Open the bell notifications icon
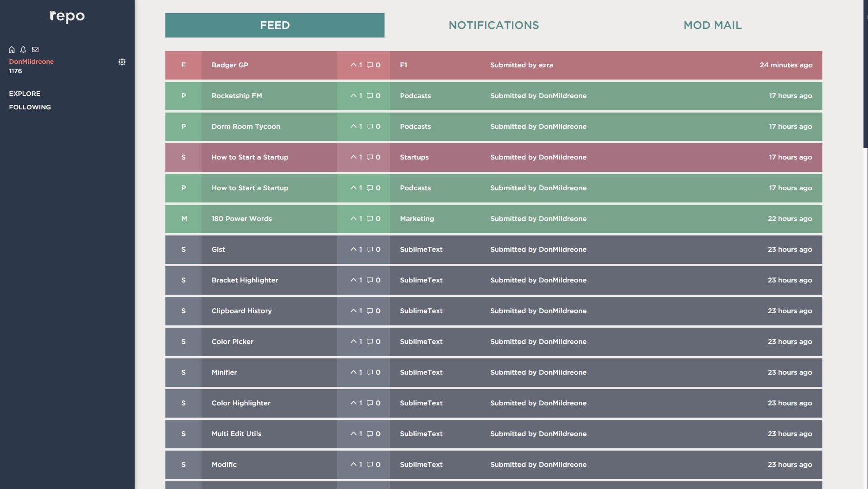Viewport: 868px width, 489px height. point(23,50)
